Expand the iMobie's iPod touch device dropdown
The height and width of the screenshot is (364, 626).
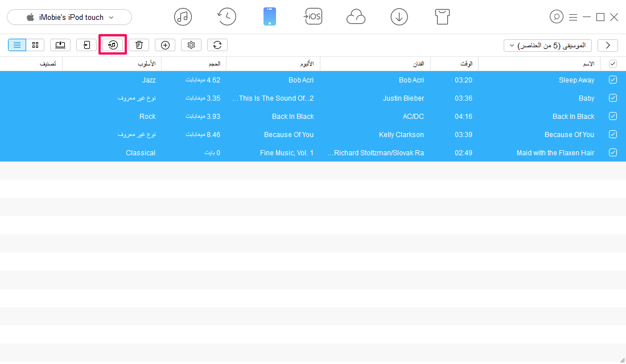click(x=69, y=17)
